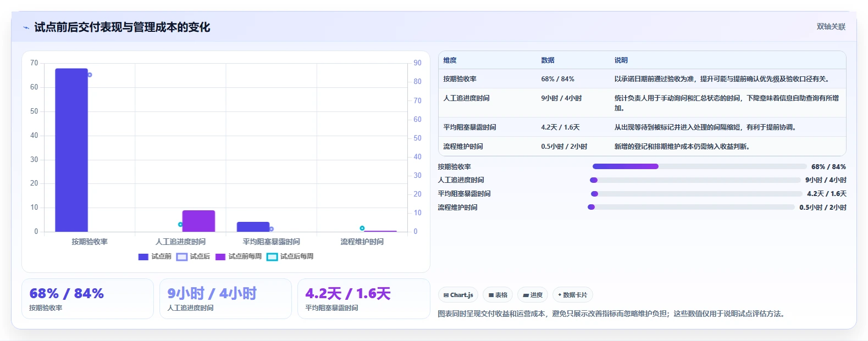Screen dimensions: 868x341
Task: Click the 说明 column header
Action: click(x=621, y=60)
